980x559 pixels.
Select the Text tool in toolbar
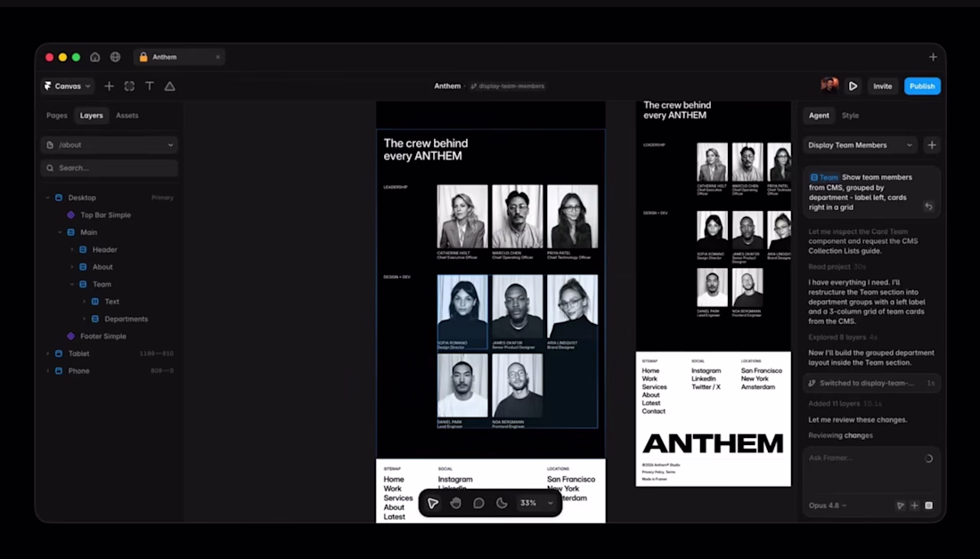click(150, 86)
